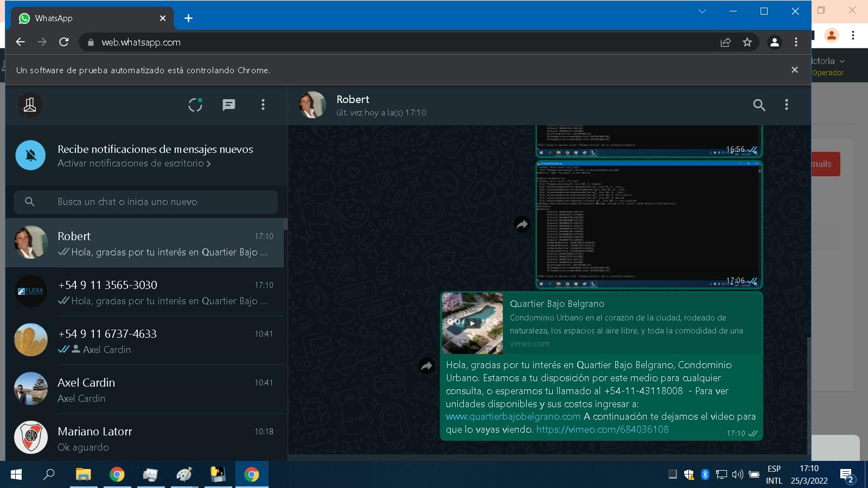Open chat with +54 9 11 6737-4633
Image resolution: width=868 pixels, height=488 pixels.
tap(144, 341)
